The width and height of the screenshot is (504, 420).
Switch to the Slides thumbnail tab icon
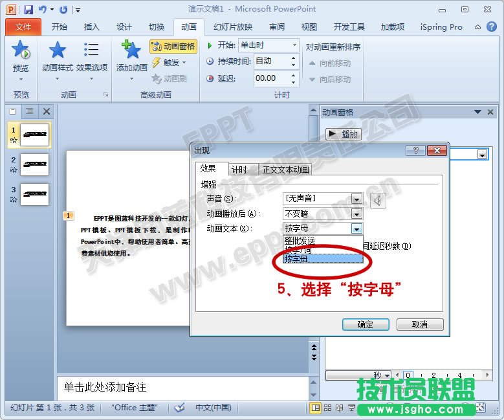click(13, 111)
